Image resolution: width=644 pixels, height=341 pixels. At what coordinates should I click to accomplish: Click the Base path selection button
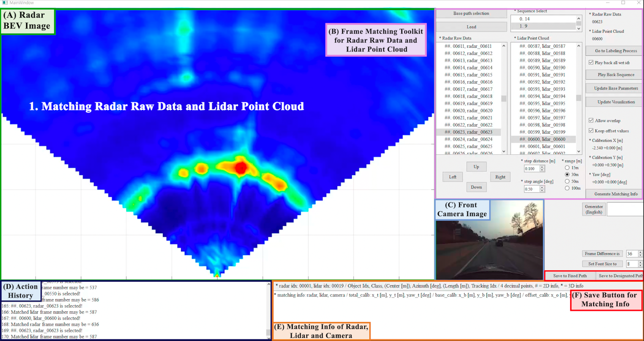471,14
